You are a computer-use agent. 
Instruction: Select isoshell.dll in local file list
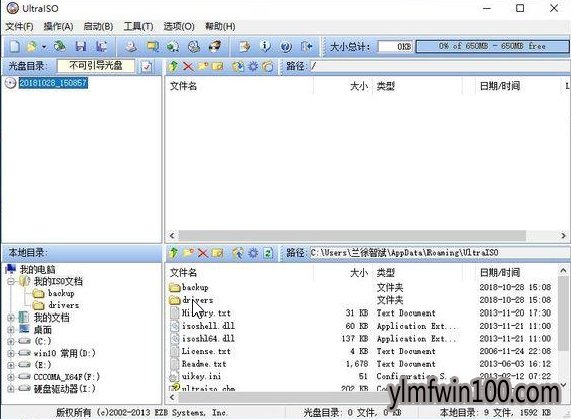[208, 326]
